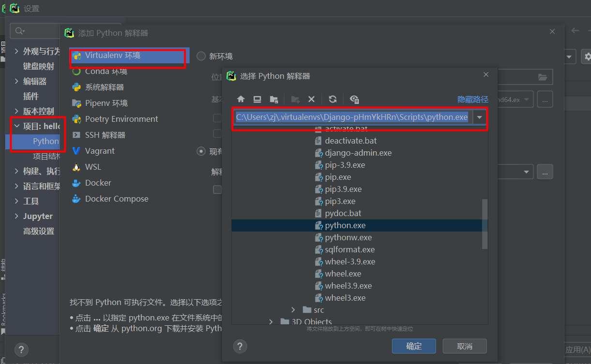Select Pipenv 环境 in the sidebar
Image resolution: width=591 pixels, height=364 pixels.
(106, 103)
